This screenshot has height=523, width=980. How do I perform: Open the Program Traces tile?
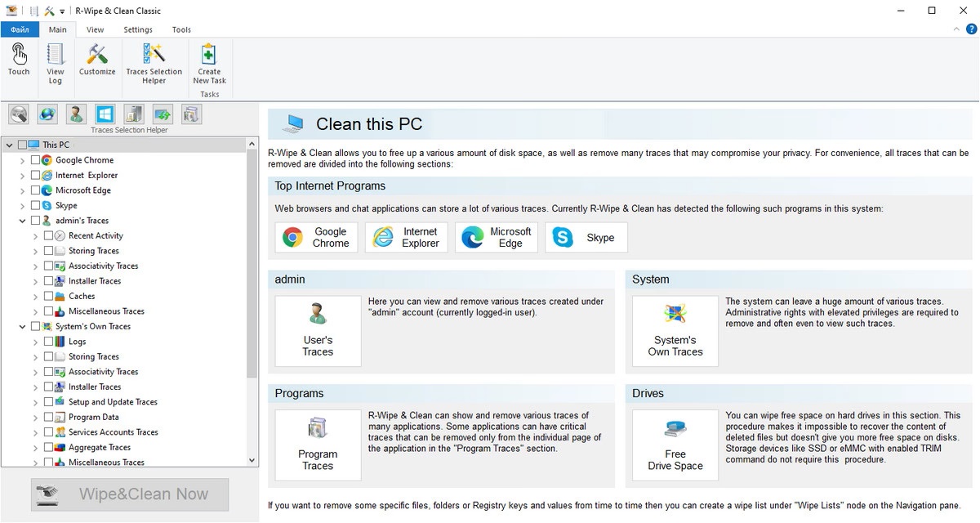318,445
